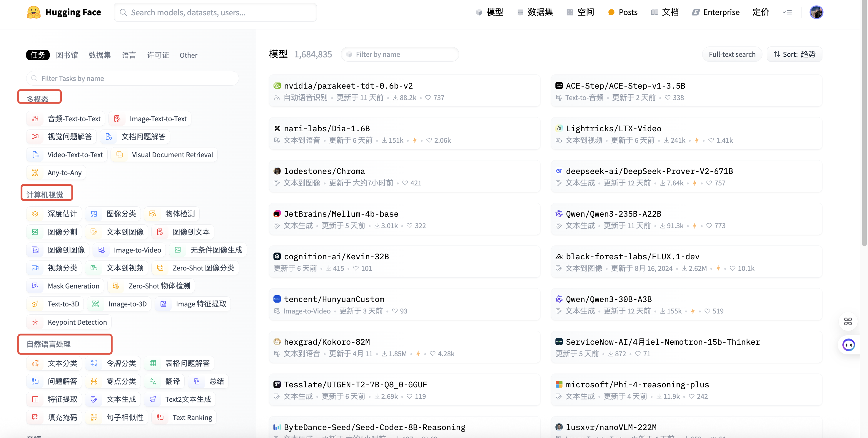
Task: Select the 翻译 task
Action: point(164,381)
